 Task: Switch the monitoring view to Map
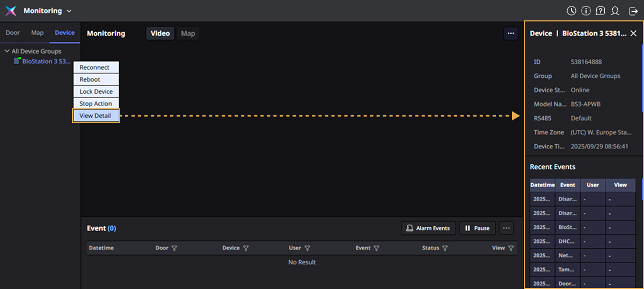pos(188,33)
